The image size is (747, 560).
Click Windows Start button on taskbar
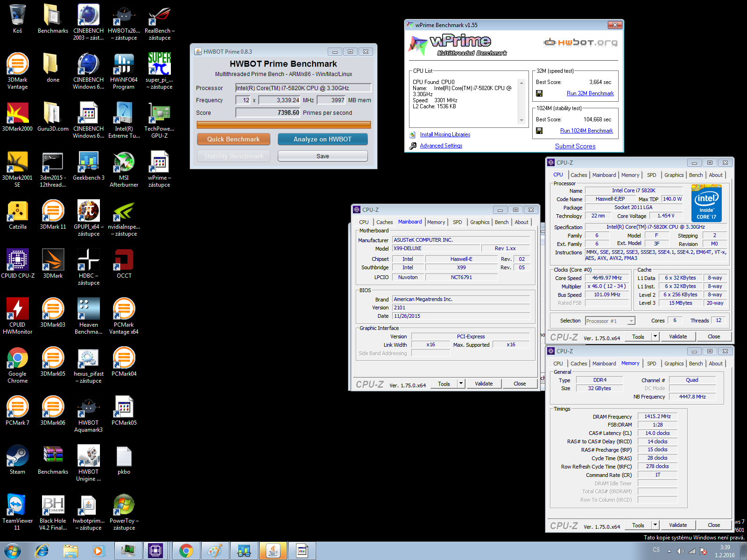(12, 551)
